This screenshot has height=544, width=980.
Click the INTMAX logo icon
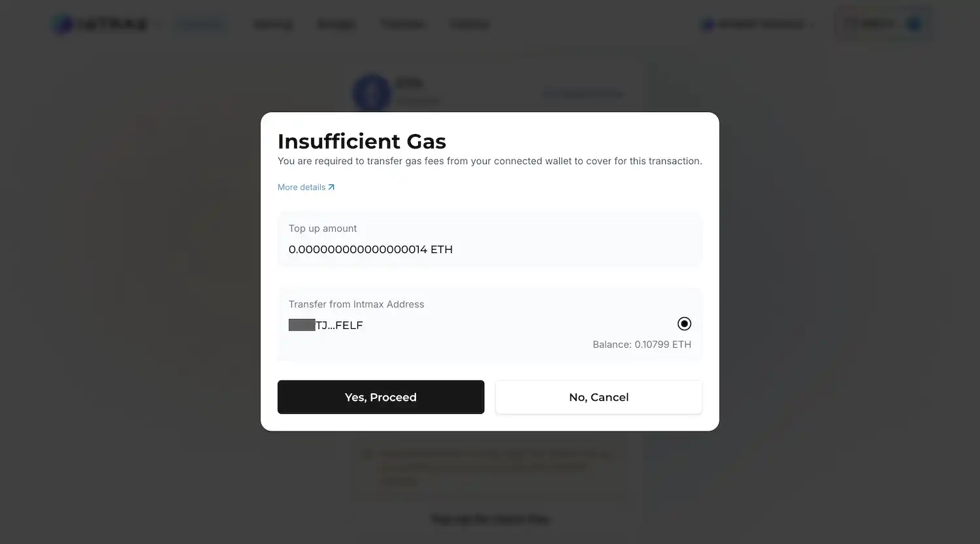61,24
